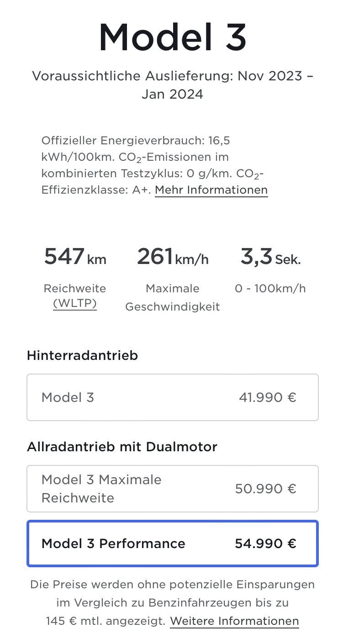The image size is (338, 644).
Task: Click the Maximale Geschwindigkeit label
Action: pos(172,298)
